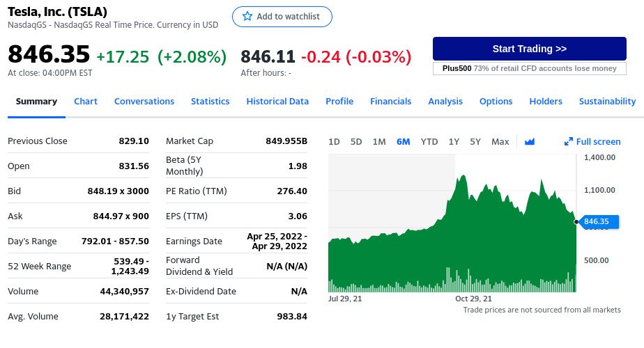The image size is (644, 348).
Task: Click the Full screen expand arrows icon
Action: point(569,141)
